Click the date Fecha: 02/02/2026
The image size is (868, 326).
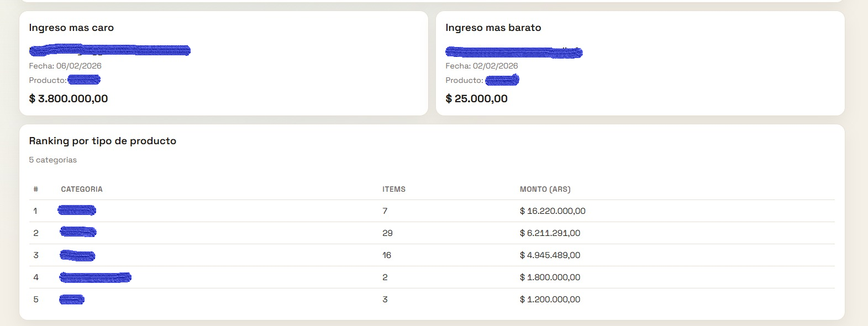click(x=482, y=65)
